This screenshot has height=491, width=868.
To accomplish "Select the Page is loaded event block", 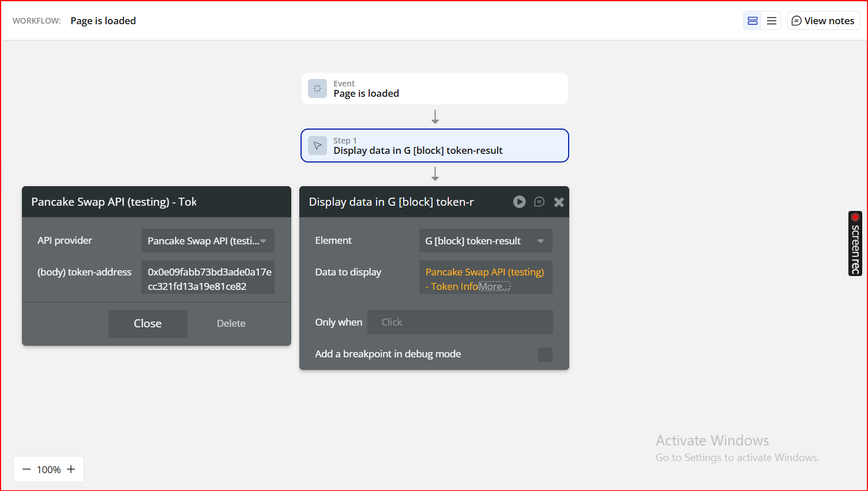I will pyautogui.click(x=434, y=89).
